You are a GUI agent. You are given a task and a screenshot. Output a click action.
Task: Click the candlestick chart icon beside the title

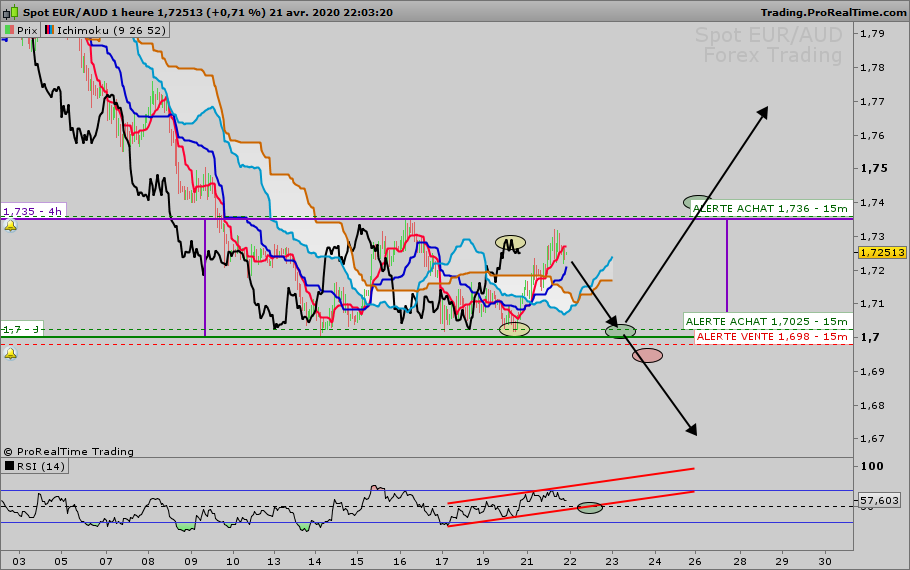pos(9,12)
